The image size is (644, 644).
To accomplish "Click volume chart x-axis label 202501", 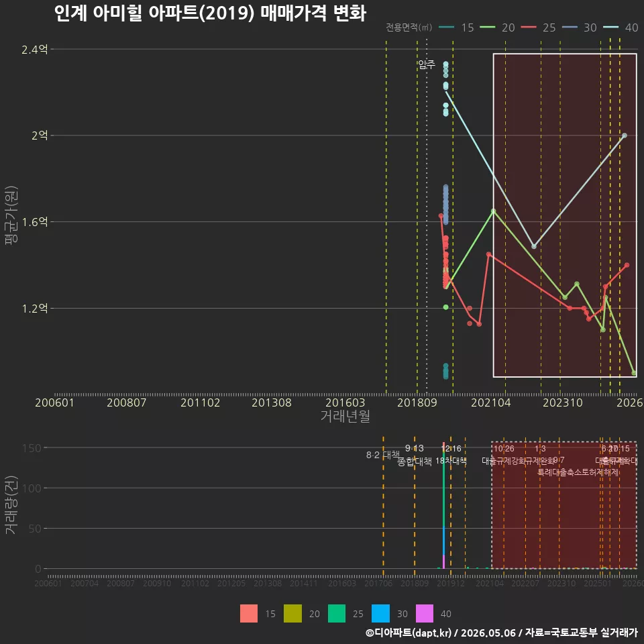I will [598, 583].
